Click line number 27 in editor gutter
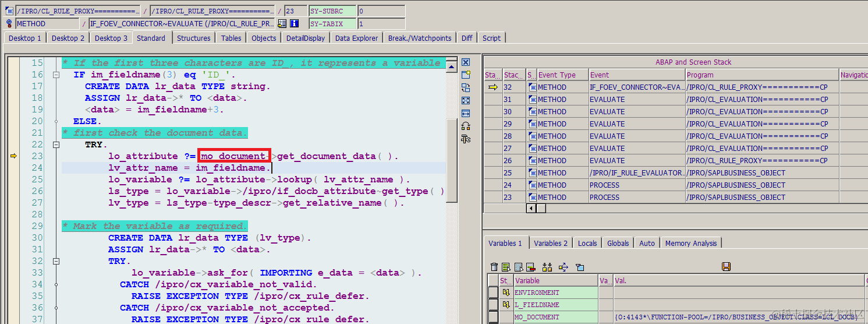 37,203
